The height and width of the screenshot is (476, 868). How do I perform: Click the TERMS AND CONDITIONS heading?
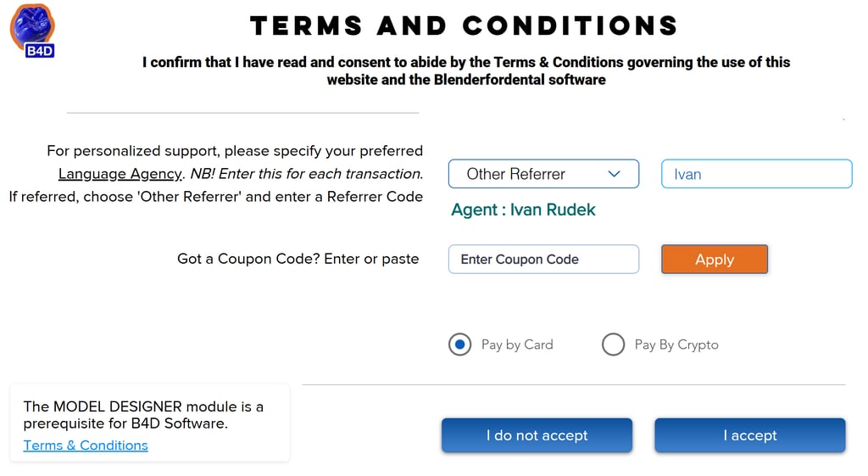465,25
